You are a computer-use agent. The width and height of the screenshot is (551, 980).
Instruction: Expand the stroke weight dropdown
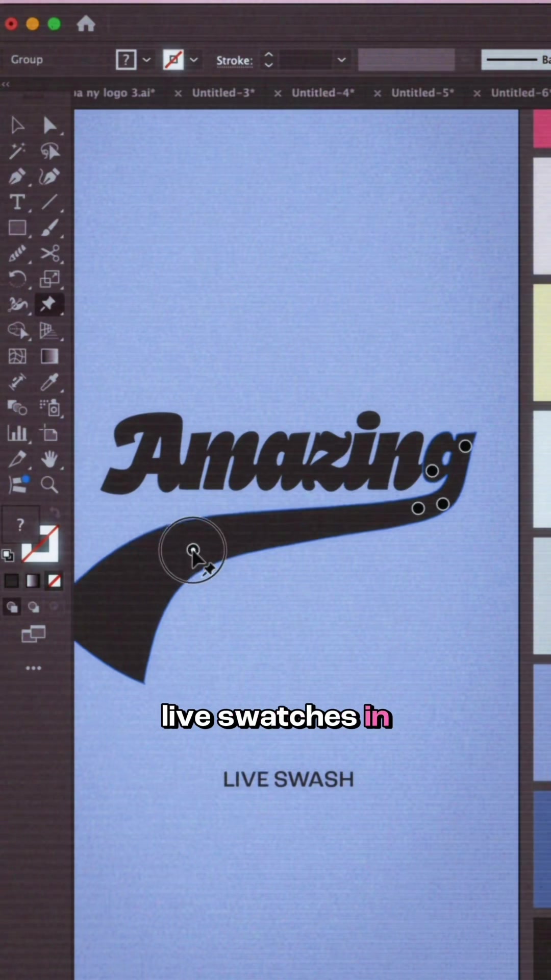click(341, 60)
